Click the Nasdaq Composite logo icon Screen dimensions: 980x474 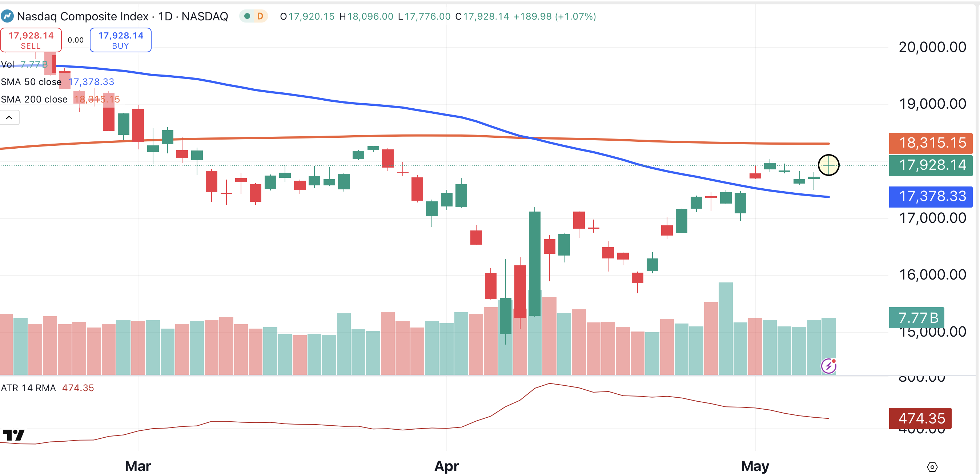7,16
